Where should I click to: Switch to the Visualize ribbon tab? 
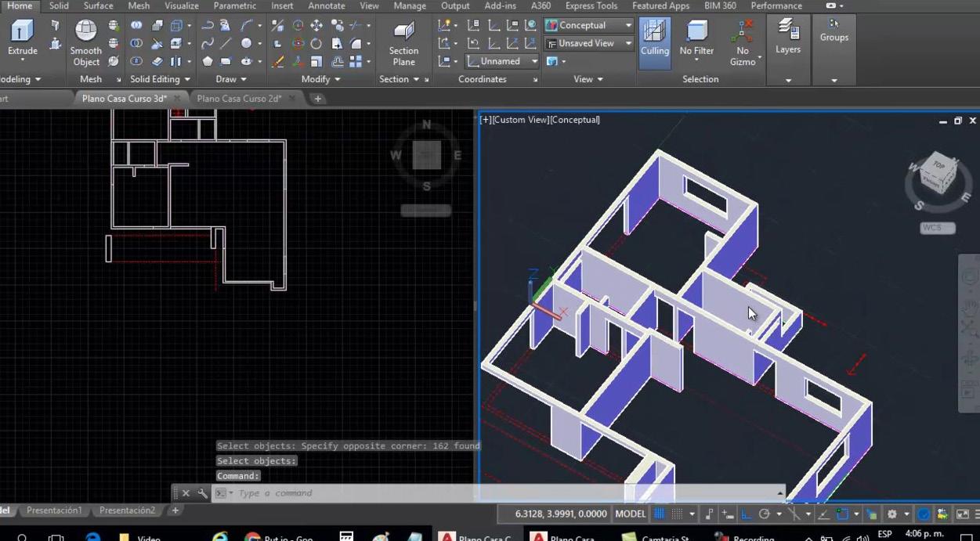(181, 5)
